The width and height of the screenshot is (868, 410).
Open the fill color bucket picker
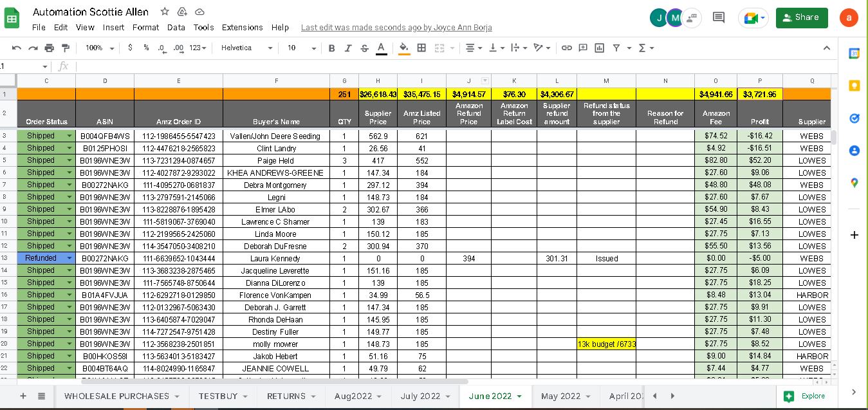404,48
